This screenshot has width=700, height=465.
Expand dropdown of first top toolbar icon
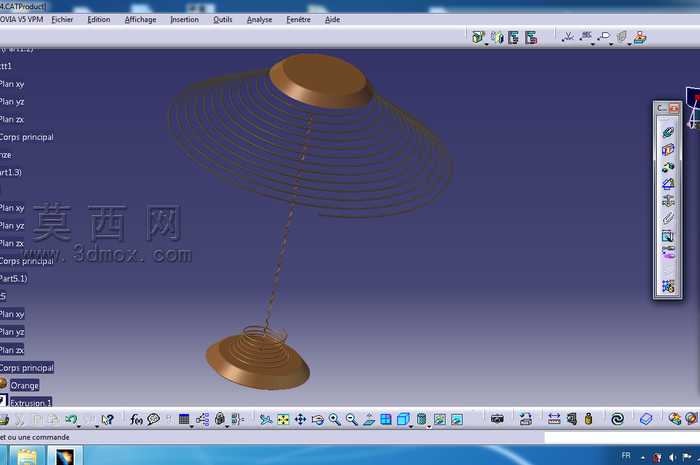pos(486,44)
